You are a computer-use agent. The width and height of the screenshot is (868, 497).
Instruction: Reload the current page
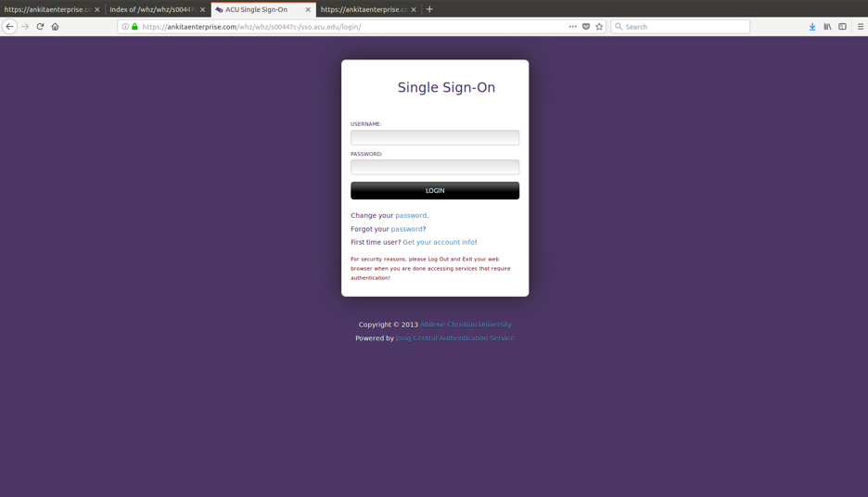(x=40, y=27)
